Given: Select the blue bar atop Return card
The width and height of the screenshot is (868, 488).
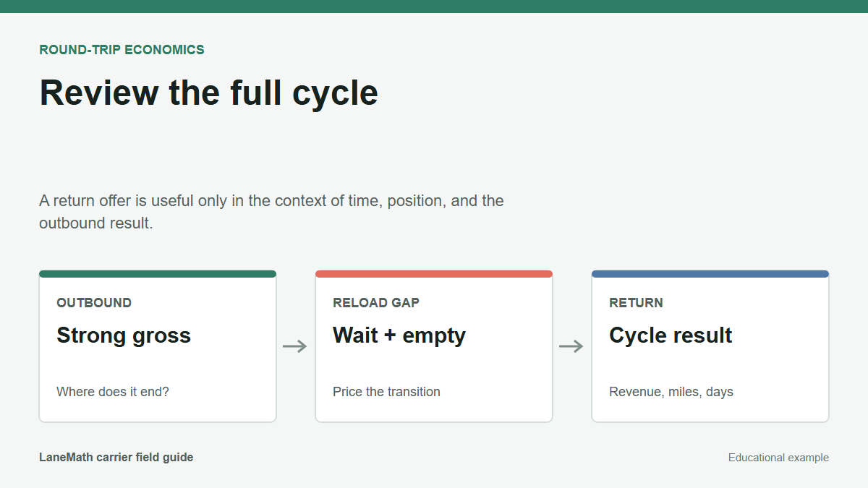Looking at the screenshot, I should (x=710, y=274).
